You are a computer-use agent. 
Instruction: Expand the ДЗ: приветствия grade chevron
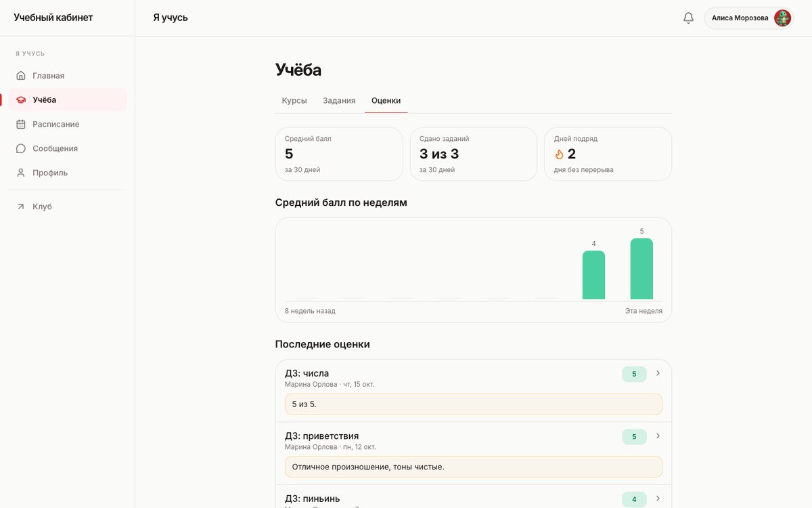click(658, 436)
